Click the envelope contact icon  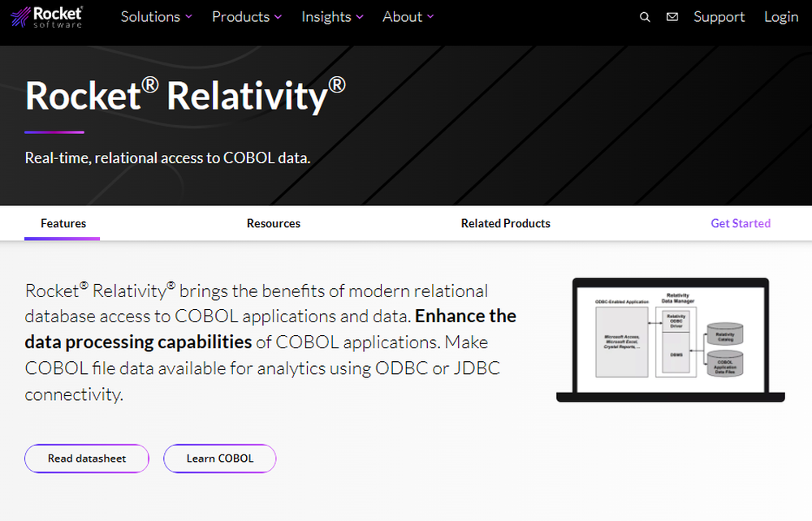click(x=672, y=16)
